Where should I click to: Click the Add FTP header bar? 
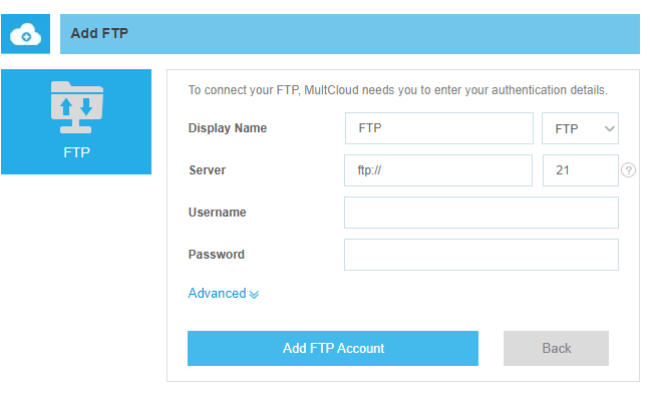click(350, 34)
